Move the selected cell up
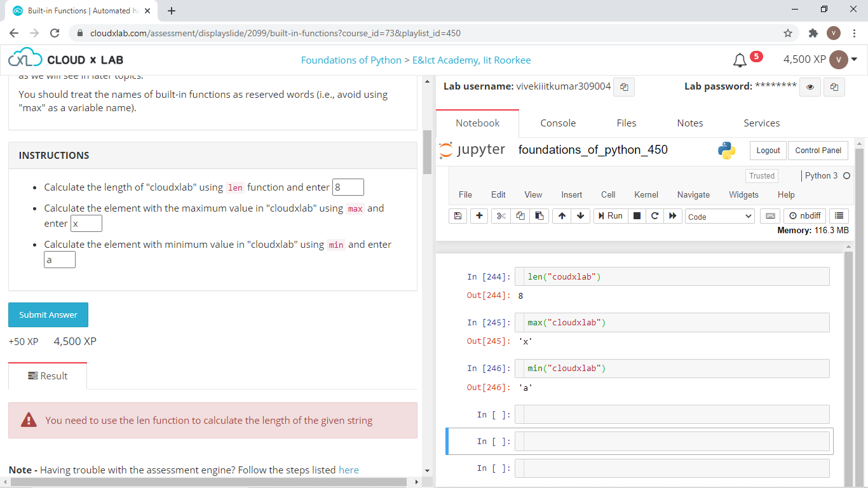The width and height of the screenshot is (868, 488). coord(562,216)
